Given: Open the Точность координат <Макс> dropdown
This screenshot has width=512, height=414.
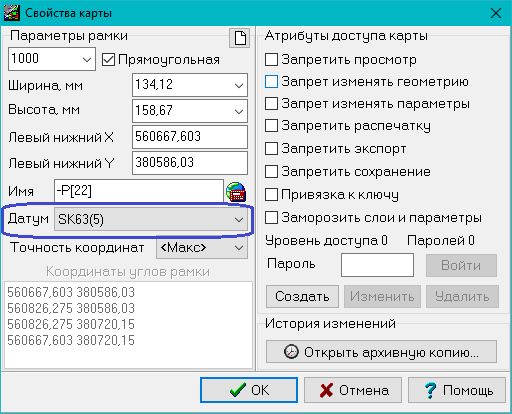Looking at the screenshot, I should pos(202,247).
